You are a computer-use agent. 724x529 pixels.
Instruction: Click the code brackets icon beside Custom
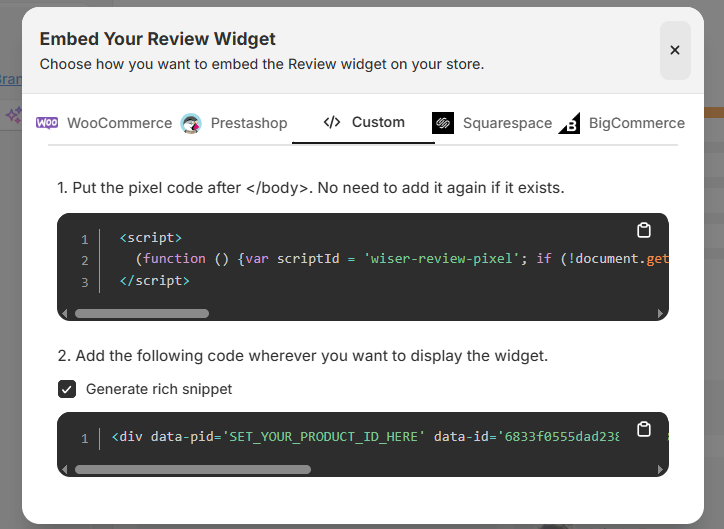coord(332,122)
